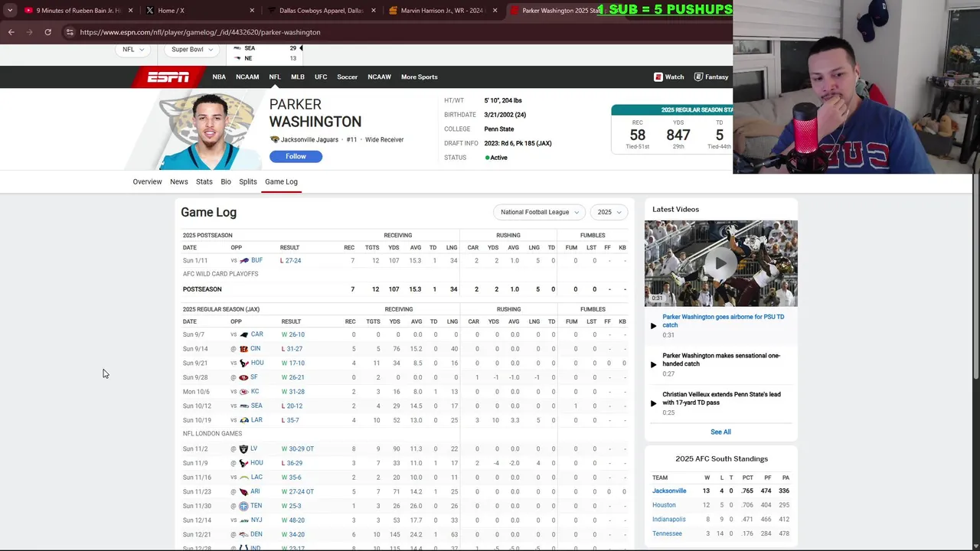
Task: Click the Titans logo in 11/30 row
Action: (243, 506)
